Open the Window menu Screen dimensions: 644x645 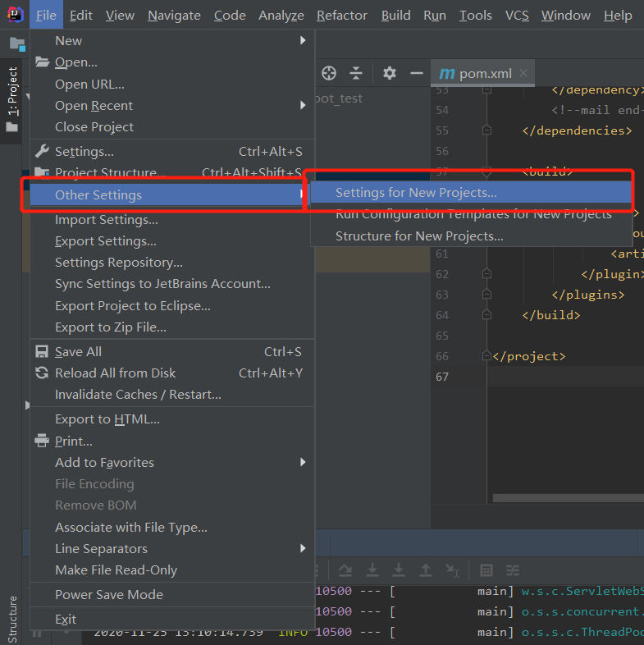(x=566, y=16)
